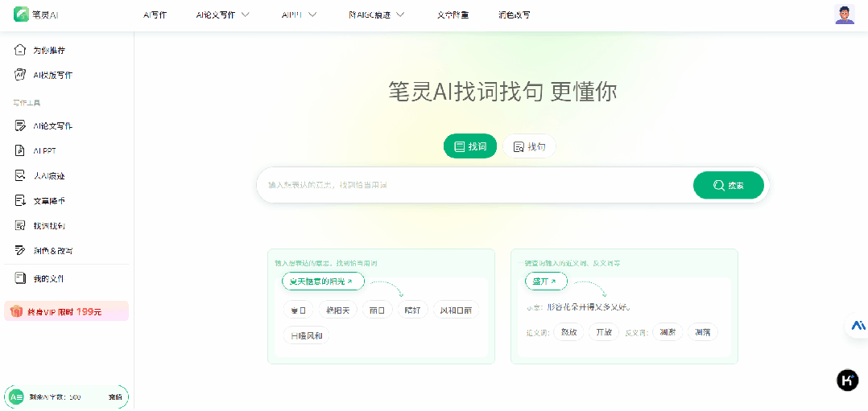Click the gift icon on VIP banner
The image size is (868, 411).
pos(17,311)
